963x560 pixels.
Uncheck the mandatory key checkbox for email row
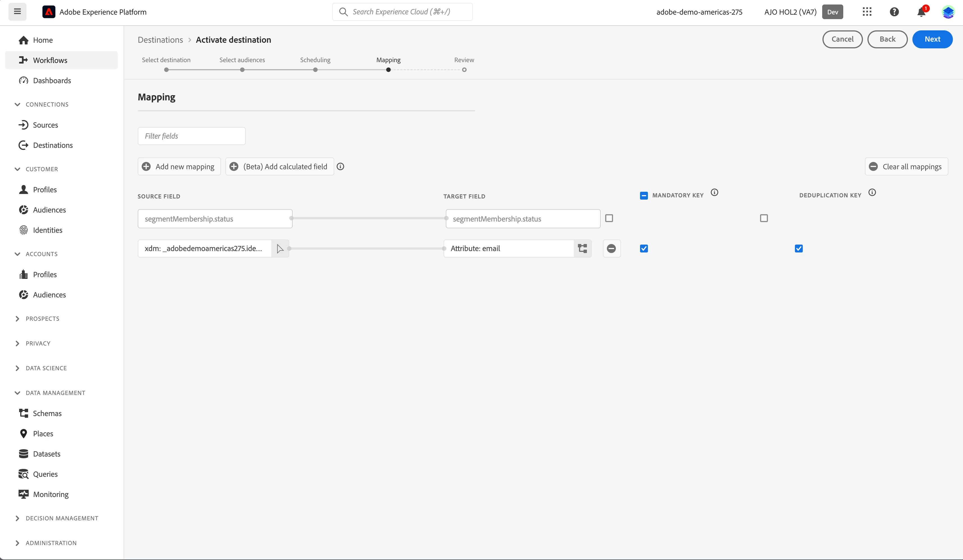click(644, 249)
